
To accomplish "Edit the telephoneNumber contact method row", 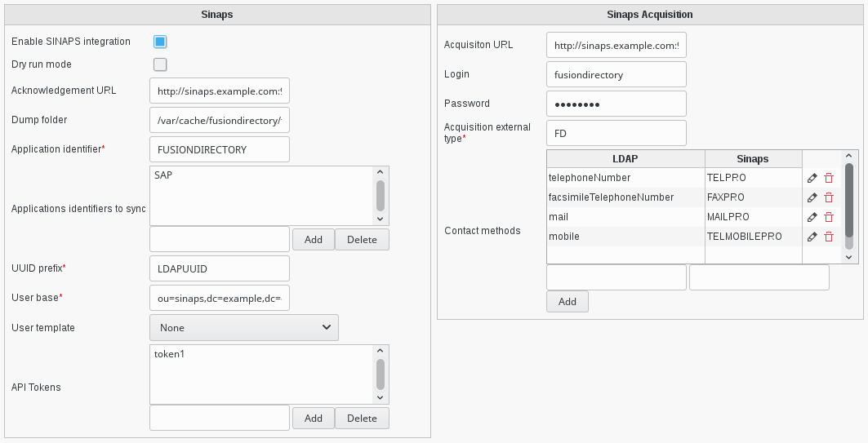I will tap(812, 178).
